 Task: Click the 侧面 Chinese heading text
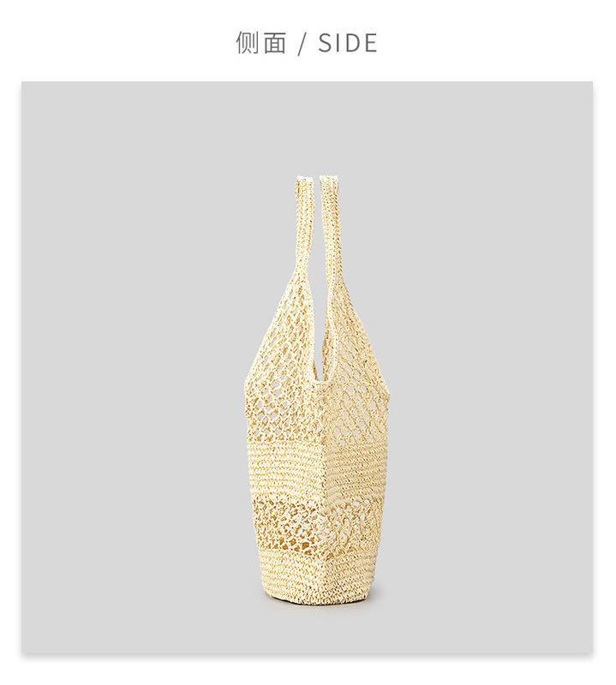pyautogui.click(x=261, y=43)
